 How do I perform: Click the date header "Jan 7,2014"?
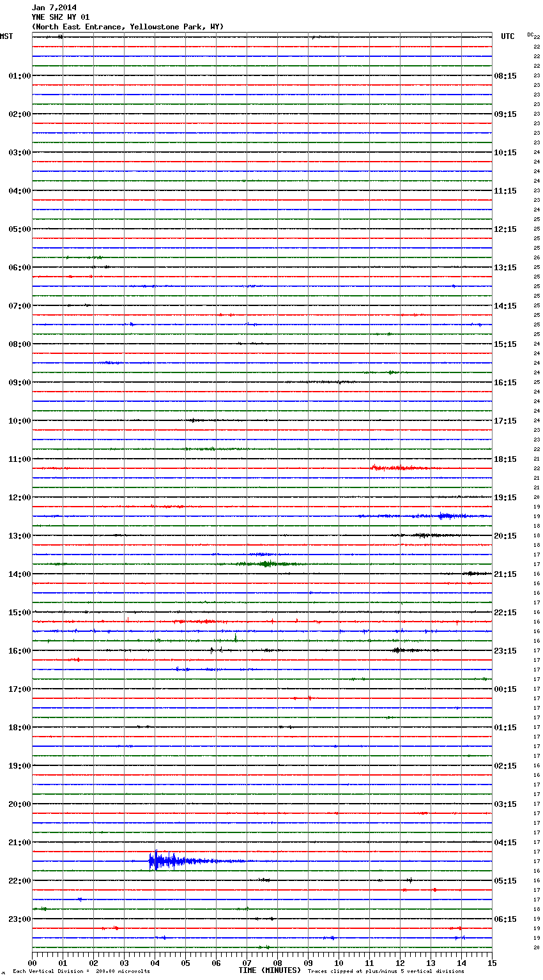coord(54,8)
